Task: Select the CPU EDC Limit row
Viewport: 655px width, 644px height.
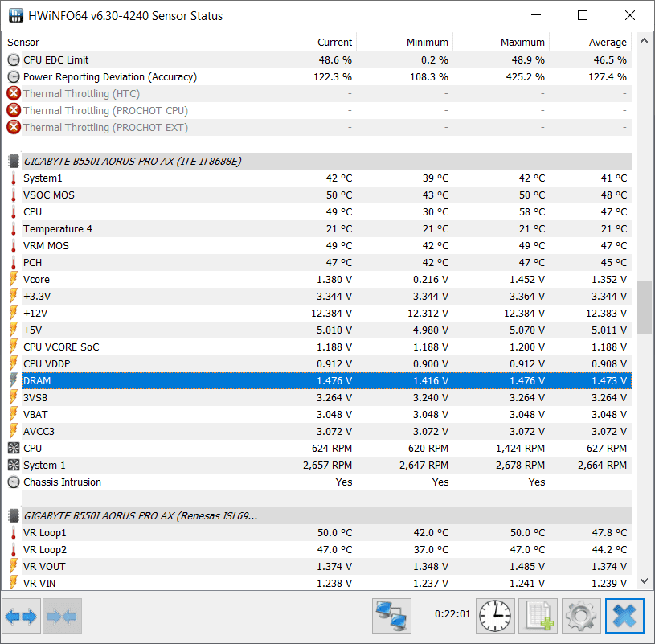Action: [326, 59]
